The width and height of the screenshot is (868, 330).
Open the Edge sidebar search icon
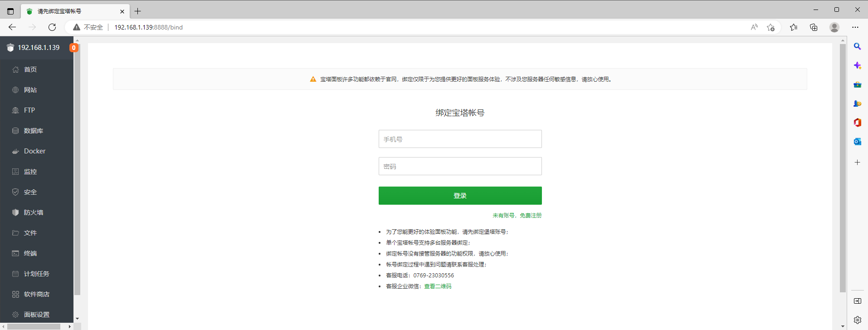coord(857,46)
